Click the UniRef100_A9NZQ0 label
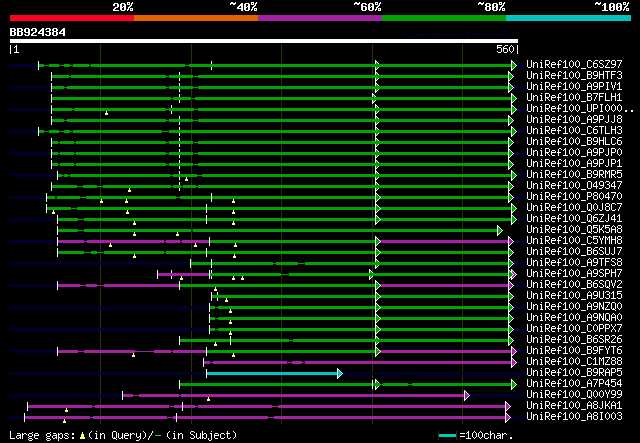Screen dimensions: 640x443 pyautogui.click(x=574, y=307)
